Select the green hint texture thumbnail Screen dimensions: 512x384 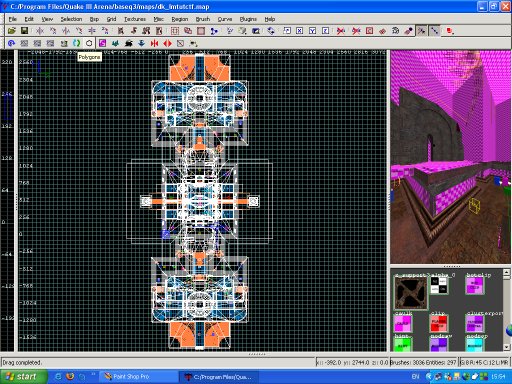coord(403,345)
